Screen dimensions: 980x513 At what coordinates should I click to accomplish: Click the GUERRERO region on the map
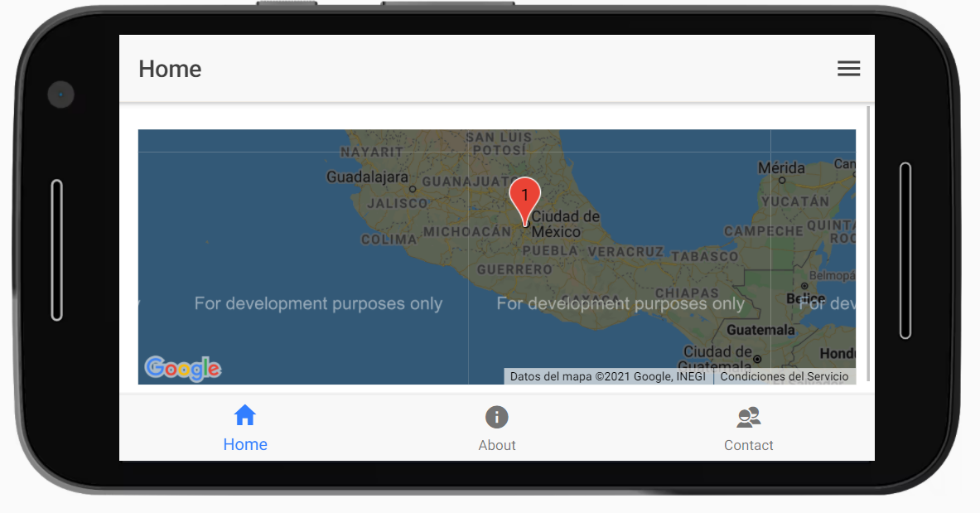click(x=513, y=269)
